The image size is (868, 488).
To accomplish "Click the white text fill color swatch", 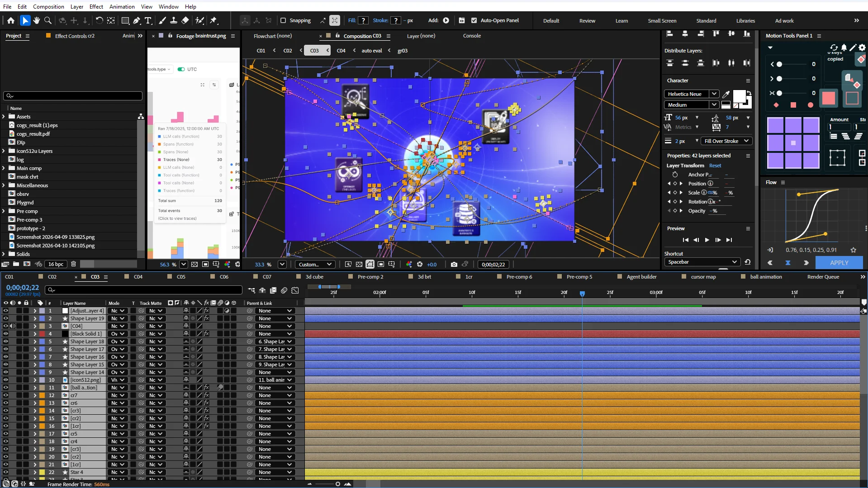I will coord(739,96).
